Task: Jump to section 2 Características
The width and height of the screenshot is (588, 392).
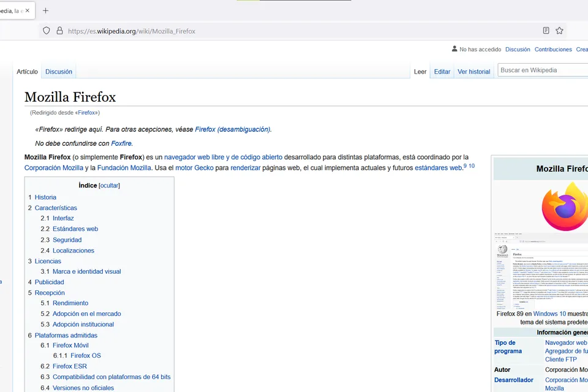Action: [x=56, y=208]
